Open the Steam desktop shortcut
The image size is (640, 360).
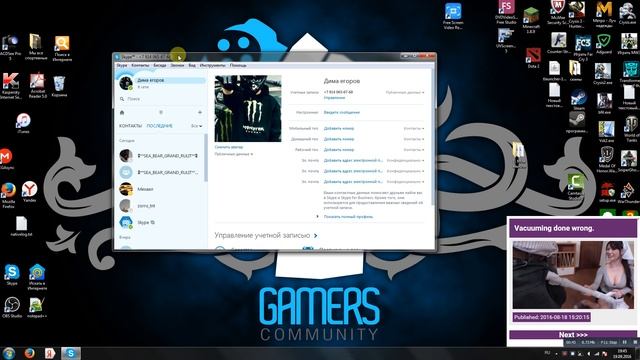click(x=578, y=100)
